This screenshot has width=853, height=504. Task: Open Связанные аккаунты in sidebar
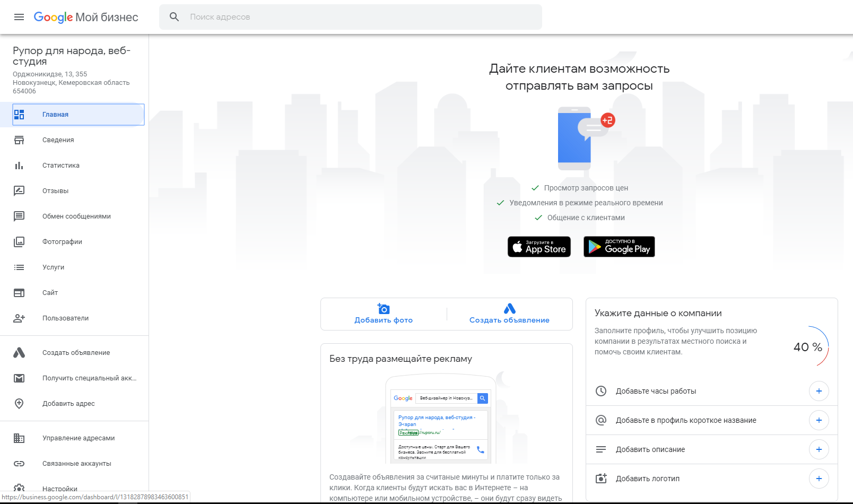point(74,464)
